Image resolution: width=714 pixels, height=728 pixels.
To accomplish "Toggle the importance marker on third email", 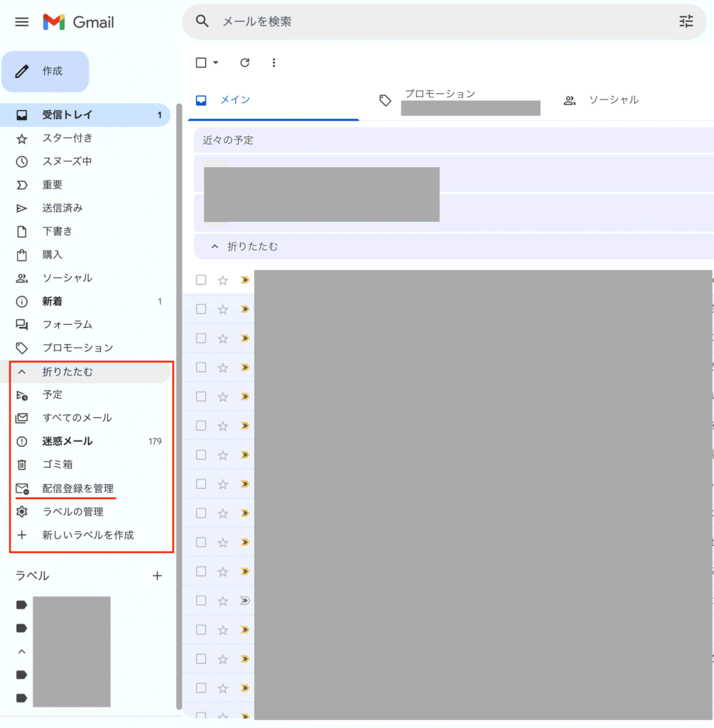I will coord(245,338).
